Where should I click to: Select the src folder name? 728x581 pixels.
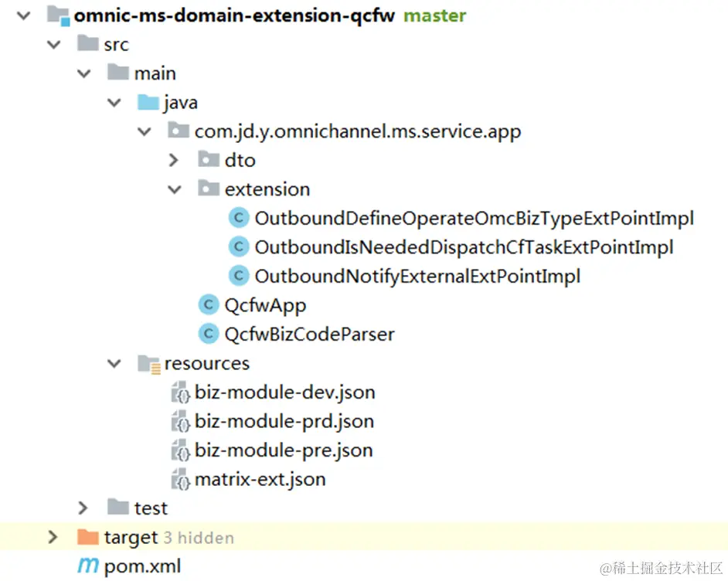point(116,45)
